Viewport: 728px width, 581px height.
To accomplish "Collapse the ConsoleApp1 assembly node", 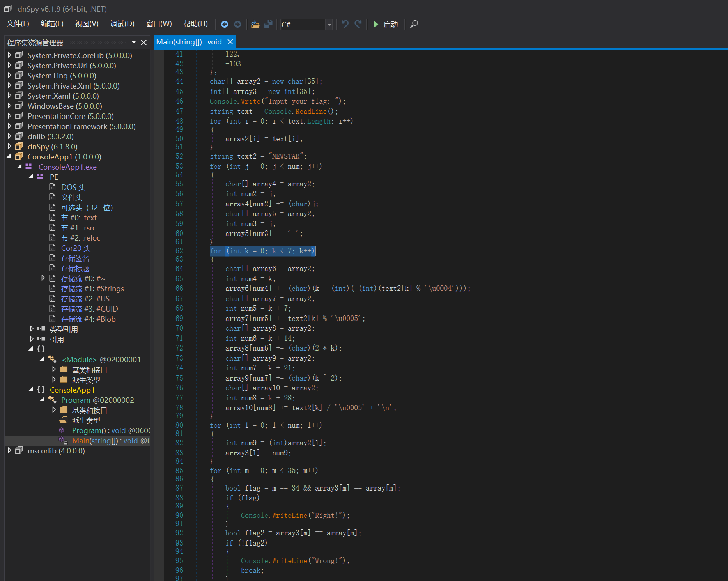I will 9,157.
